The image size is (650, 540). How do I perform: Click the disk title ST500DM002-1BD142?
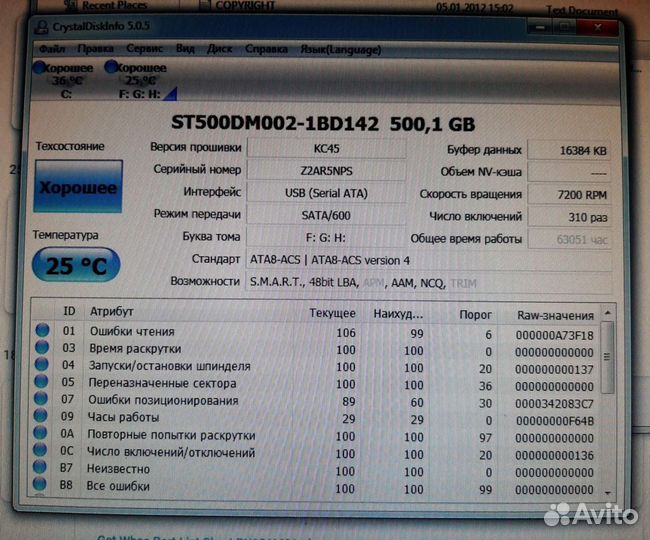[x=274, y=123]
